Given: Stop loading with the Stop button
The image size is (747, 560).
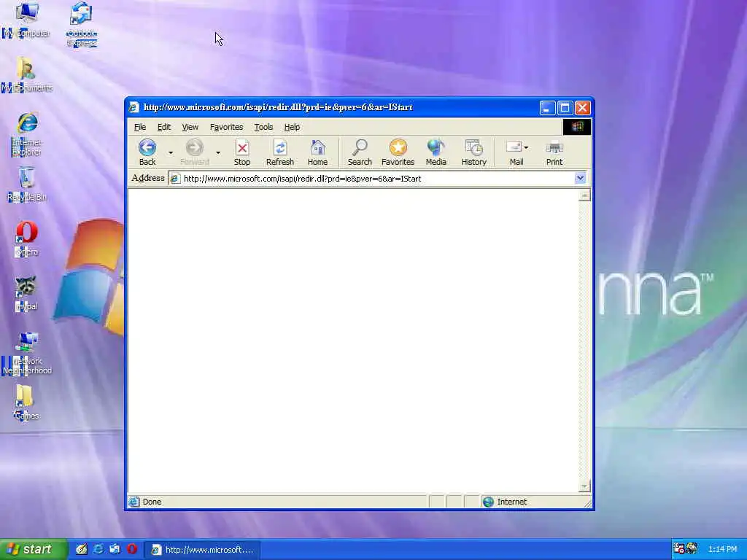Looking at the screenshot, I should pyautogui.click(x=242, y=152).
